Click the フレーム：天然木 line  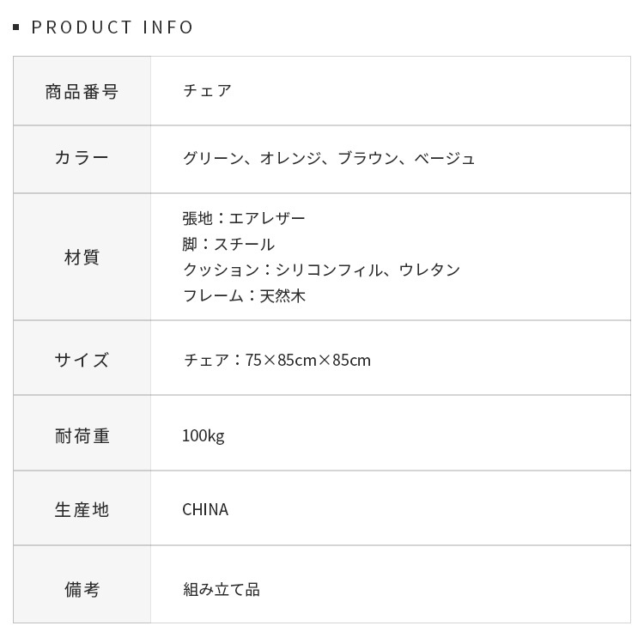pyautogui.click(x=244, y=295)
